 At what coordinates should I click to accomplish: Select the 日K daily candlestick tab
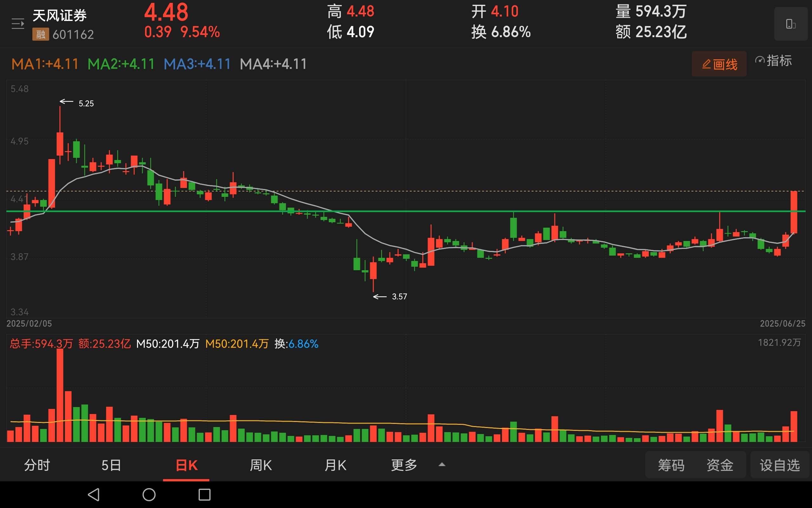[x=187, y=465]
